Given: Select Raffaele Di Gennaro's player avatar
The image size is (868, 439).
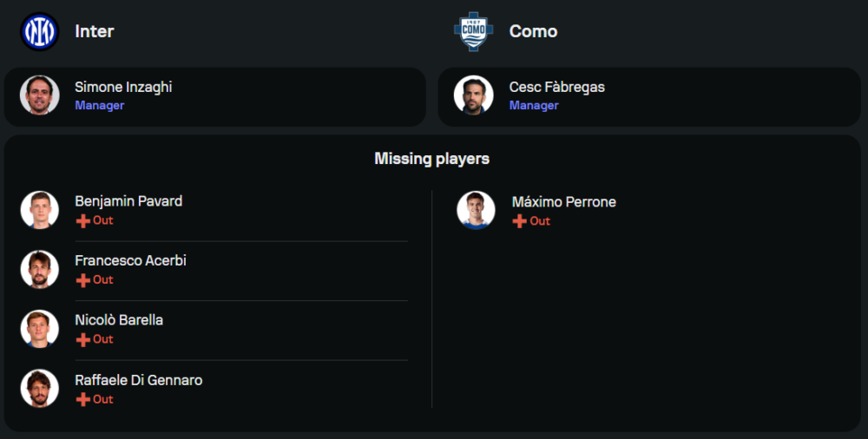Looking at the screenshot, I should pos(39,389).
